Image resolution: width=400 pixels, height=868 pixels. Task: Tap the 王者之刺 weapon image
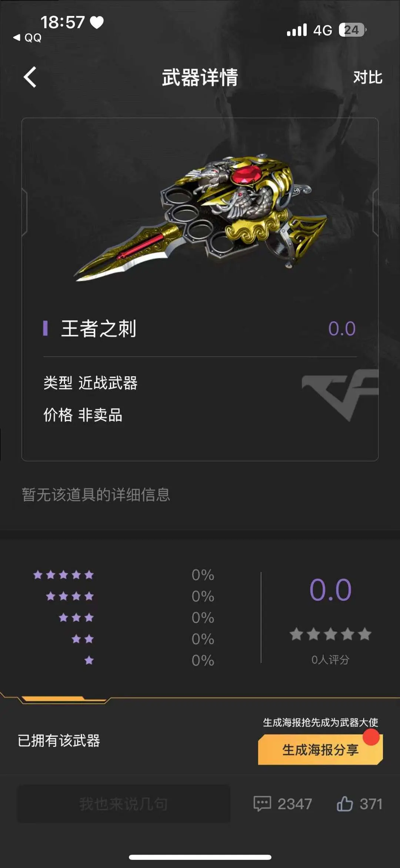click(x=201, y=216)
